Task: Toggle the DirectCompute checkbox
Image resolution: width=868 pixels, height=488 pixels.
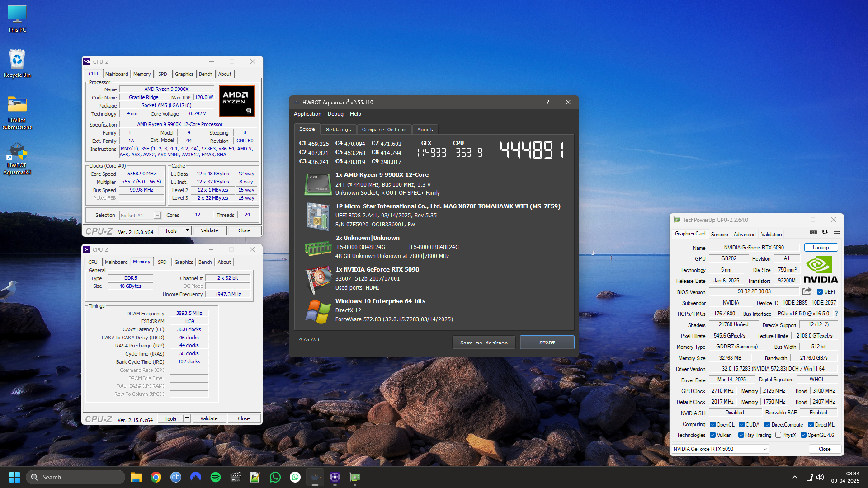Action: click(x=767, y=425)
